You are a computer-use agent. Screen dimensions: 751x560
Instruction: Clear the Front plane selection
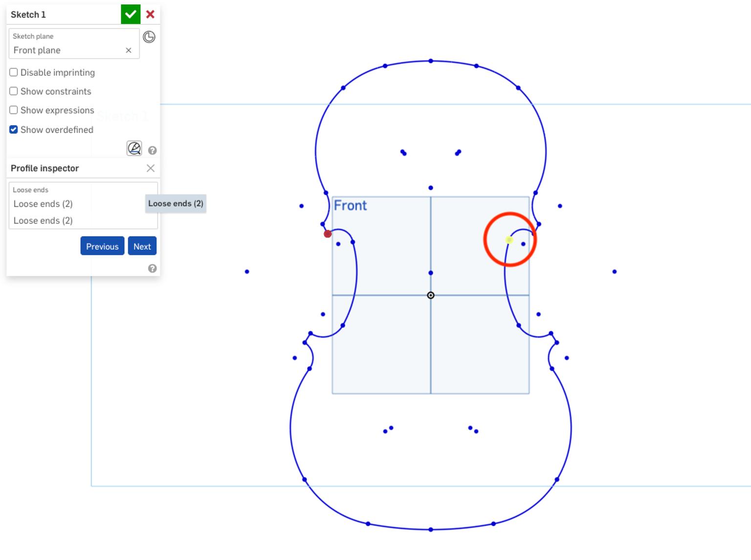click(x=129, y=50)
